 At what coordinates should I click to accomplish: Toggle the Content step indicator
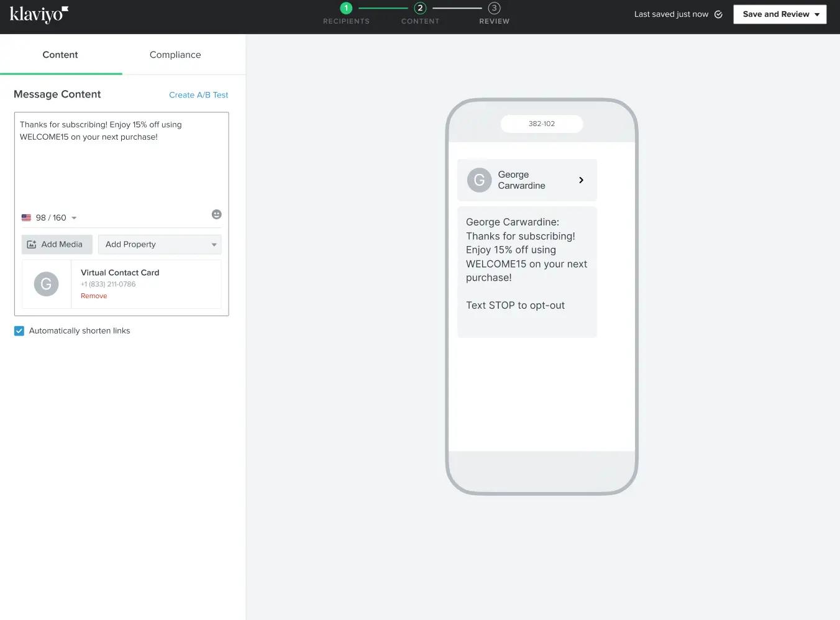point(420,8)
